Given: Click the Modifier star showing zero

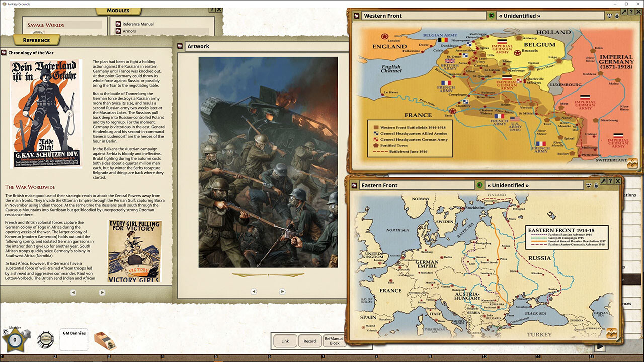Looking at the screenshot, I should click(15, 339).
